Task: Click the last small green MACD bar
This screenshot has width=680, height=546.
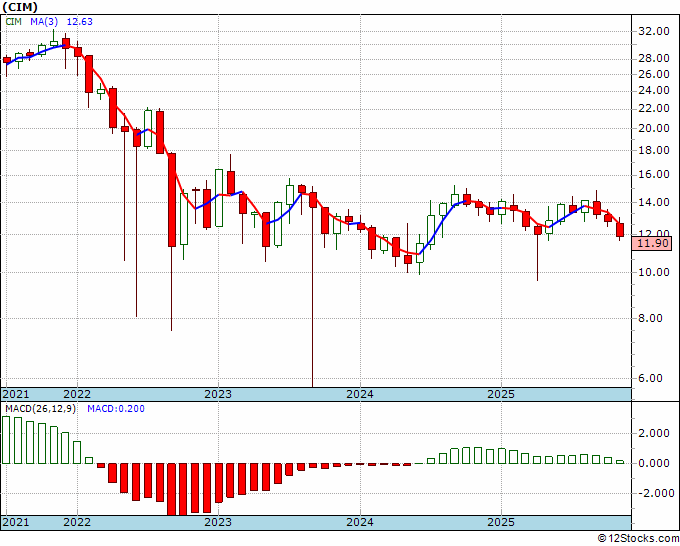Action: (x=620, y=462)
